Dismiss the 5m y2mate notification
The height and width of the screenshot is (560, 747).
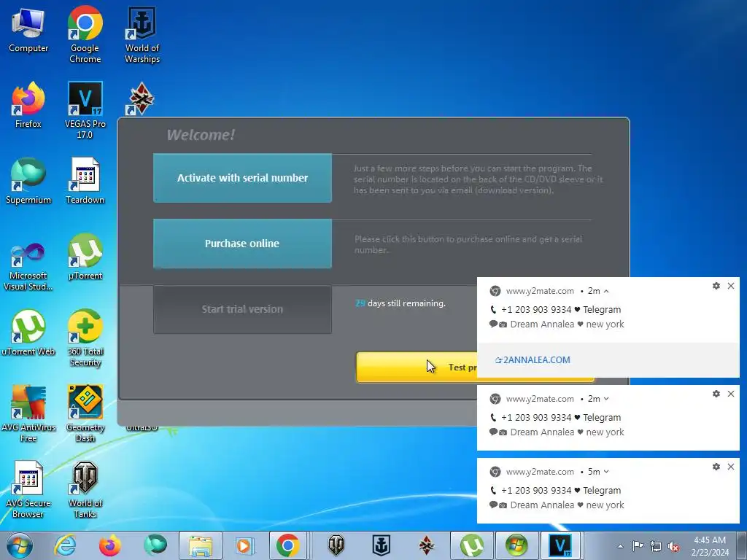731,467
